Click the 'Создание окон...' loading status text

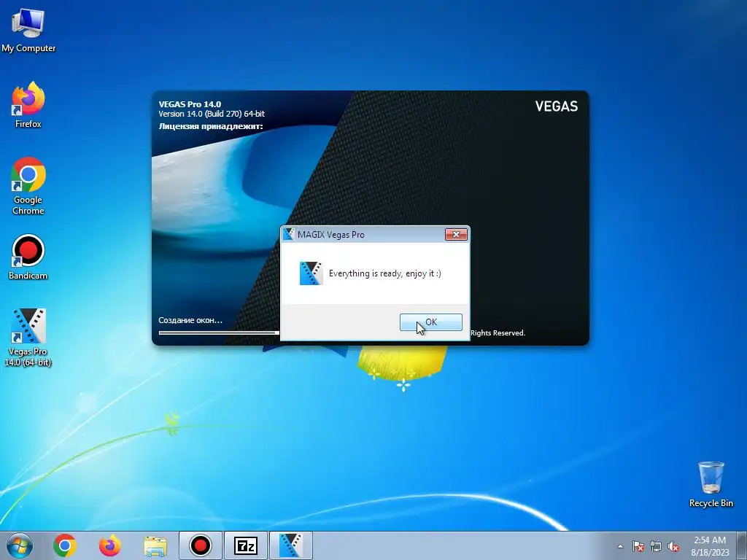tap(190, 320)
